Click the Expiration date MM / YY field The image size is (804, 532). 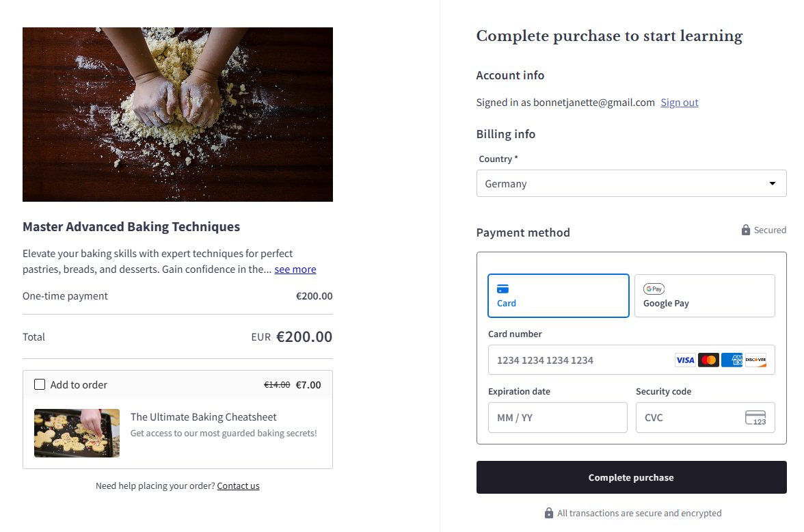coord(557,418)
